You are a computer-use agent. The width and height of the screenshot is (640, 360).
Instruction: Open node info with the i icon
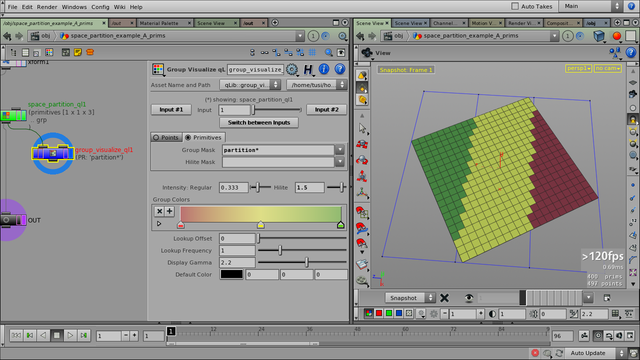[324, 69]
